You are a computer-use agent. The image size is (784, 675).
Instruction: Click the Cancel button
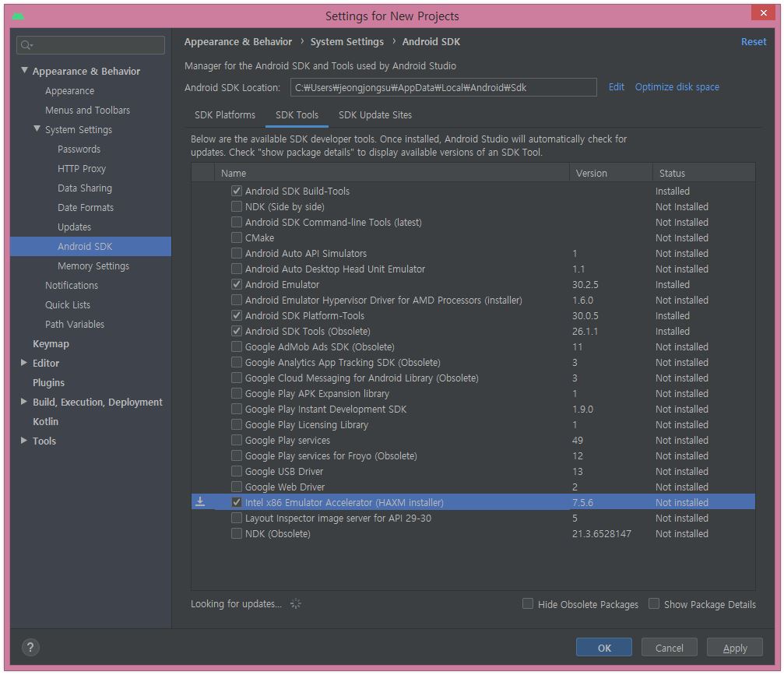tap(669, 648)
